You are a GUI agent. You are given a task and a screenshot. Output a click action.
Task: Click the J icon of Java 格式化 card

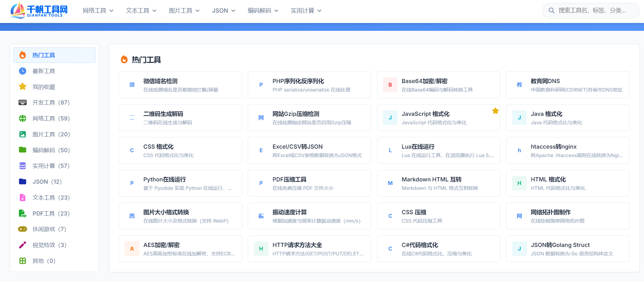[519, 117]
